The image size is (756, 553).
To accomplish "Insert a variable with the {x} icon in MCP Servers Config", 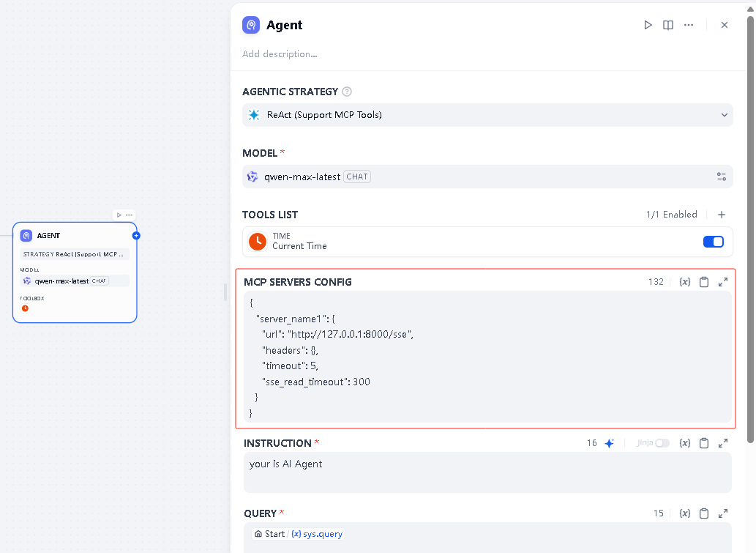I will [685, 281].
